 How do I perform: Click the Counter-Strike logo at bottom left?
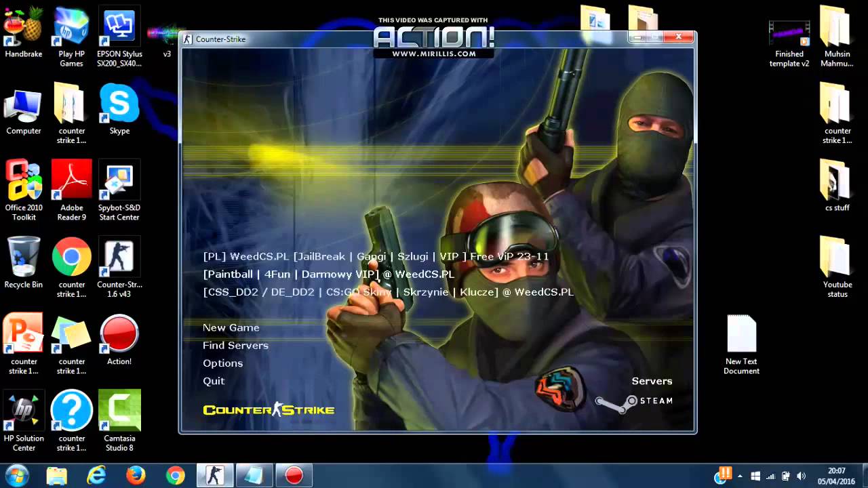(x=269, y=409)
